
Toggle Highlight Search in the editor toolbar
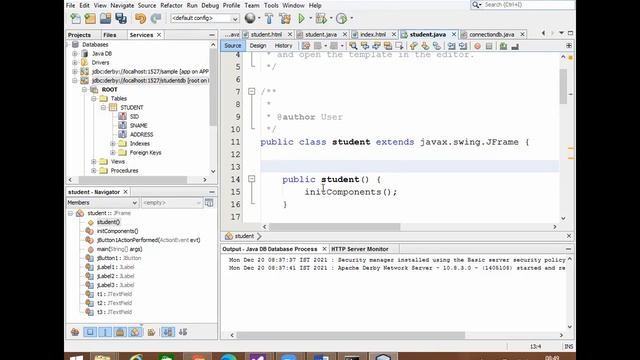[387, 46]
